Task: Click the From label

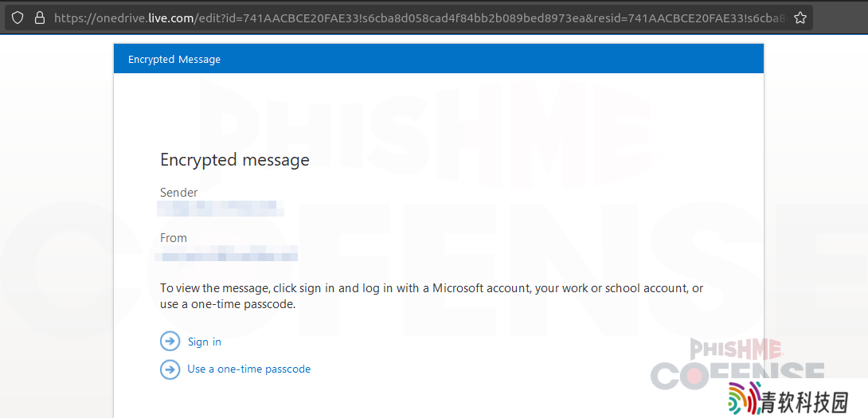Action: click(174, 238)
